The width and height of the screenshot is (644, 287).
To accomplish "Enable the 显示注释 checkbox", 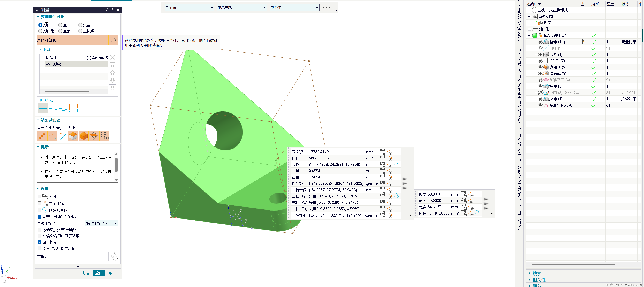I will (x=40, y=203).
